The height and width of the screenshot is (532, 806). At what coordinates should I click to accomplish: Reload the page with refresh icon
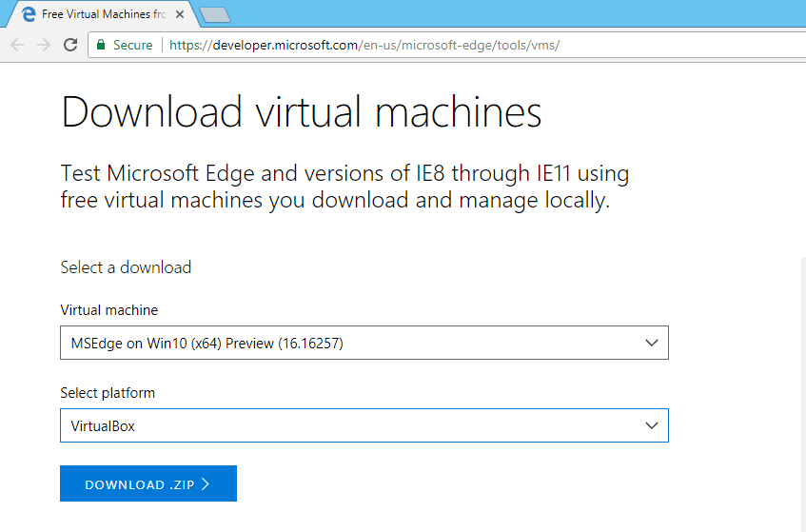tap(70, 46)
